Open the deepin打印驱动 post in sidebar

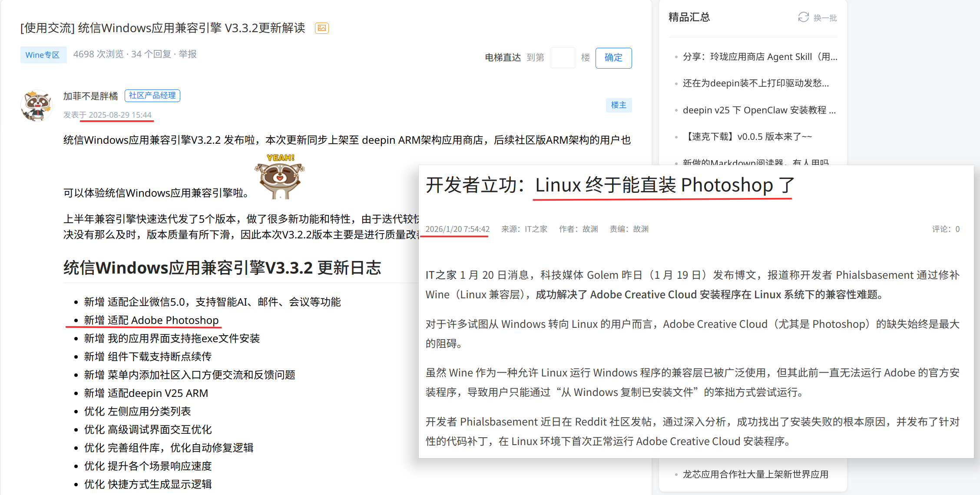click(x=755, y=83)
